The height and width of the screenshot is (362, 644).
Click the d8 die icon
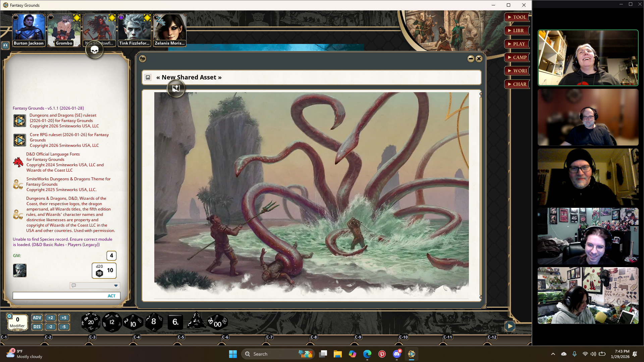154,322
